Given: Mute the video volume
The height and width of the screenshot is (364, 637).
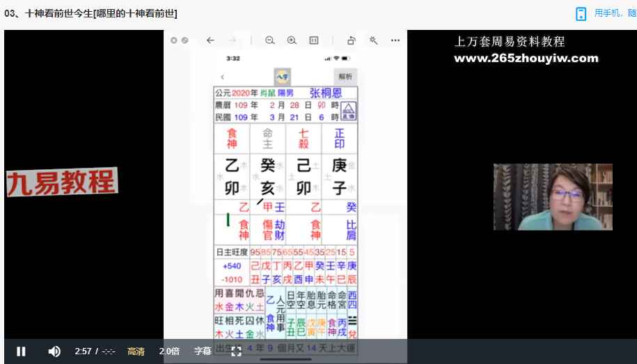Looking at the screenshot, I should tap(54, 351).
